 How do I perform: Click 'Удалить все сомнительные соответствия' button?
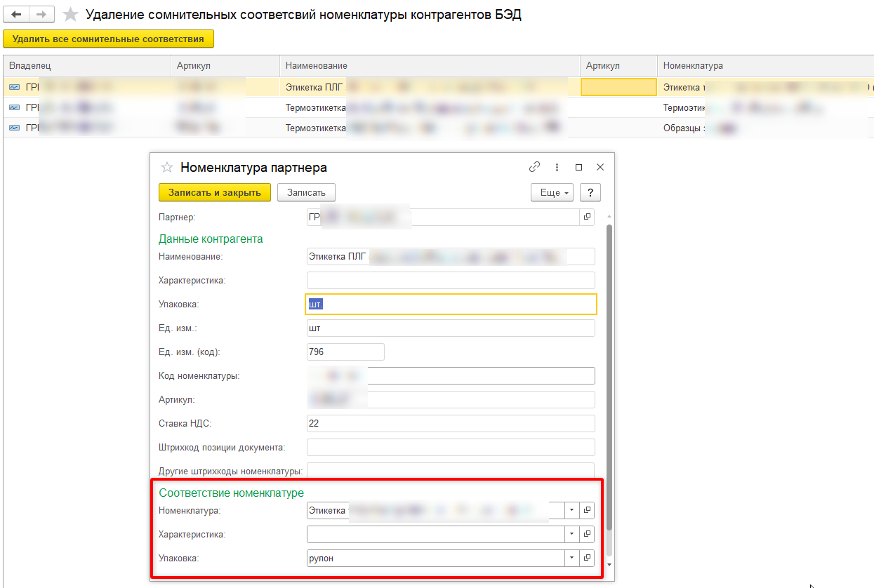point(108,39)
